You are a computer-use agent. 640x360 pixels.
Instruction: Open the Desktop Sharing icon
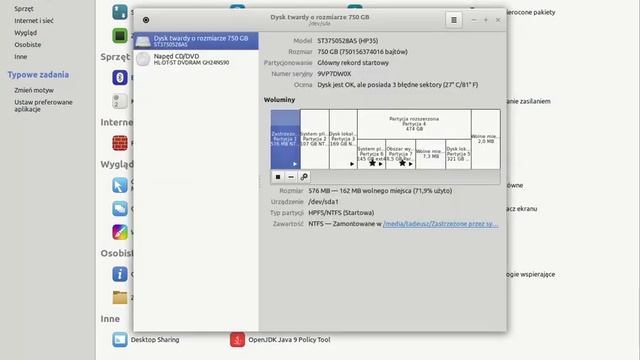120,339
